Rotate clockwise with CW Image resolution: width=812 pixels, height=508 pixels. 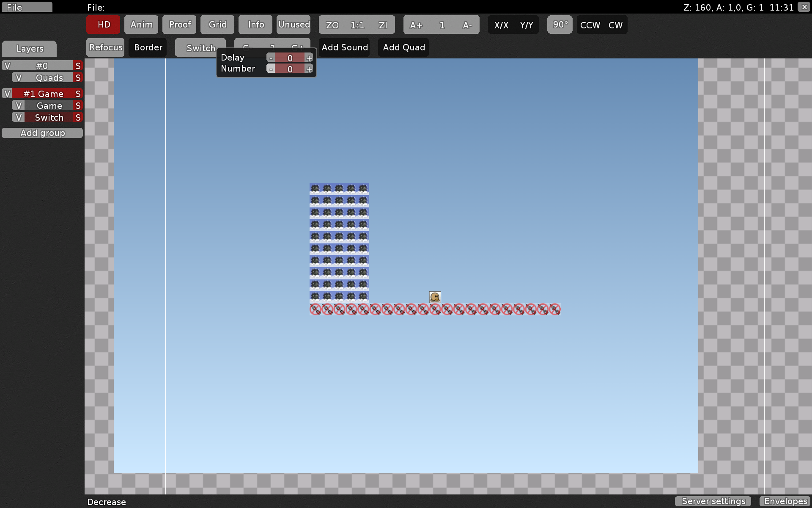tap(615, 25)
